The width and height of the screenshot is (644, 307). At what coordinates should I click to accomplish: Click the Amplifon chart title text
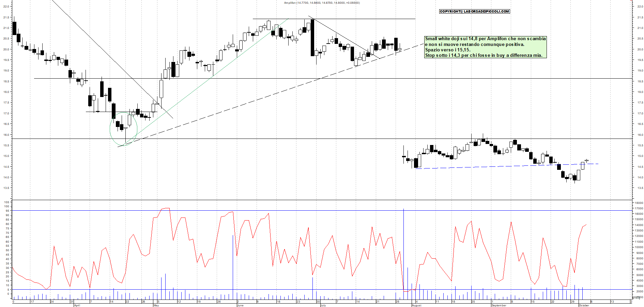pyautogui.click(x=322, y=3)
